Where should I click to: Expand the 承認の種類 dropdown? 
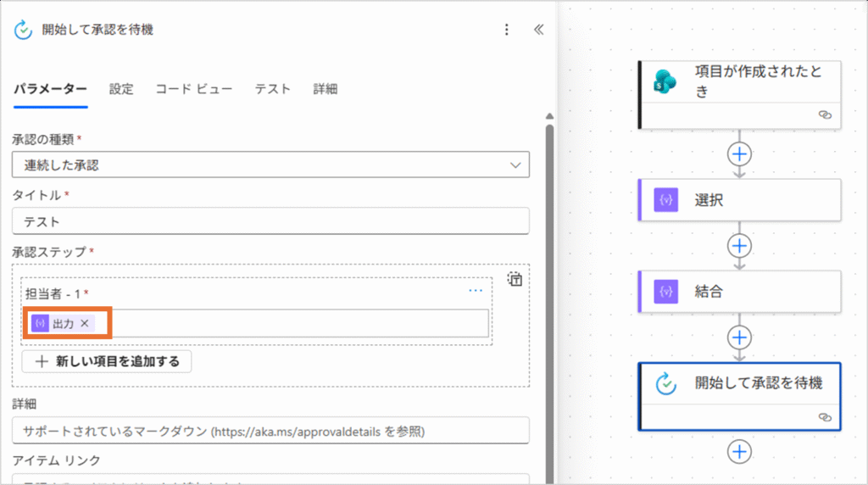(515, 164)
